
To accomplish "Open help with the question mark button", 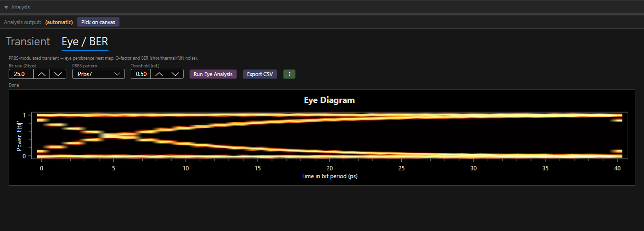I will [x=289, y=74].
